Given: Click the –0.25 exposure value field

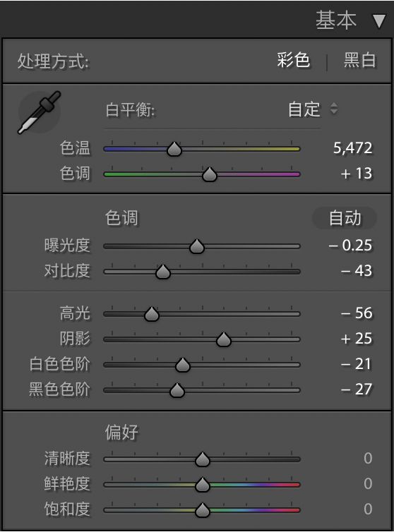Looking at the screenshot, I should coord(350,246).
